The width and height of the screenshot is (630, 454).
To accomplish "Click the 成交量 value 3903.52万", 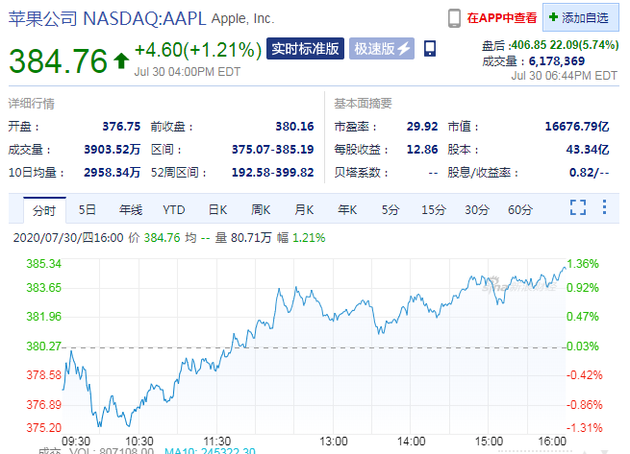I will pyautogui.click(x=112, y=150).
